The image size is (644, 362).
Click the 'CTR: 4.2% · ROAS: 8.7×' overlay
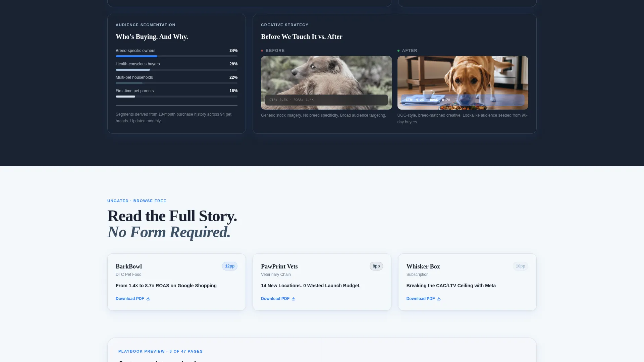tap(463, 100)
